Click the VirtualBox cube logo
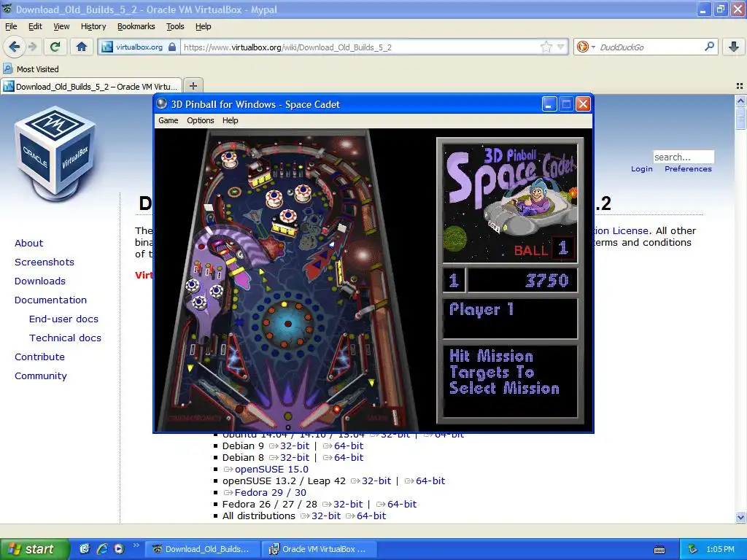747x560 pixels. 55,153
